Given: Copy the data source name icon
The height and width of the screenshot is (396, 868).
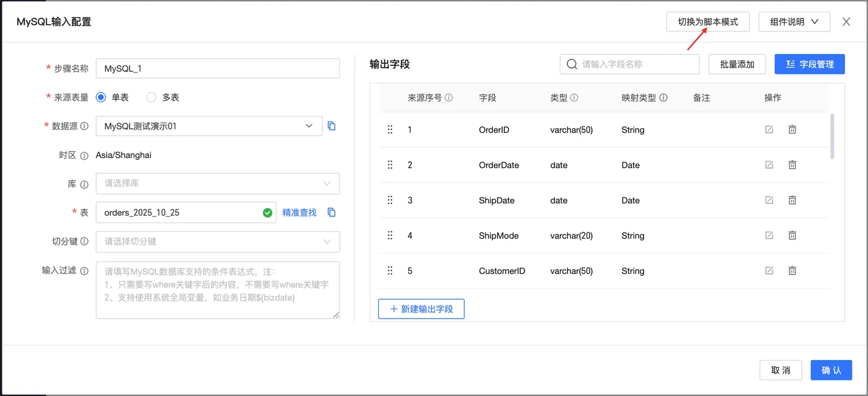Looking at the screenshot, I should pos(332,126).
